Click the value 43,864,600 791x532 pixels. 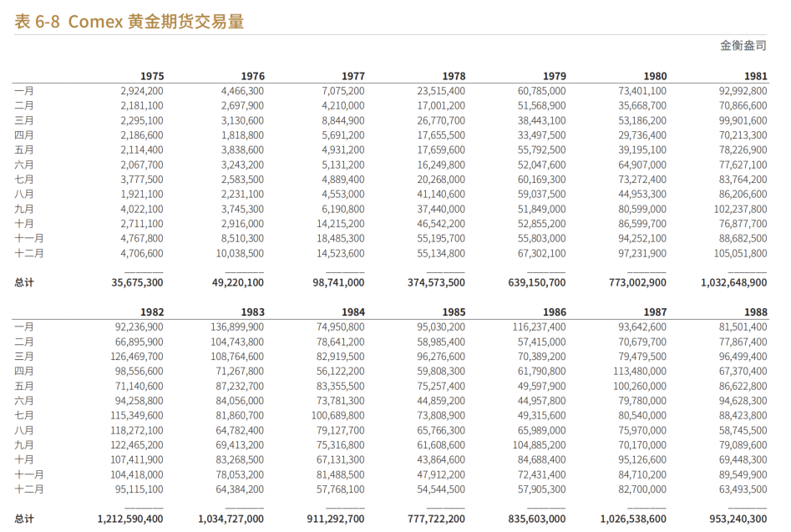[x=441, y=459]
